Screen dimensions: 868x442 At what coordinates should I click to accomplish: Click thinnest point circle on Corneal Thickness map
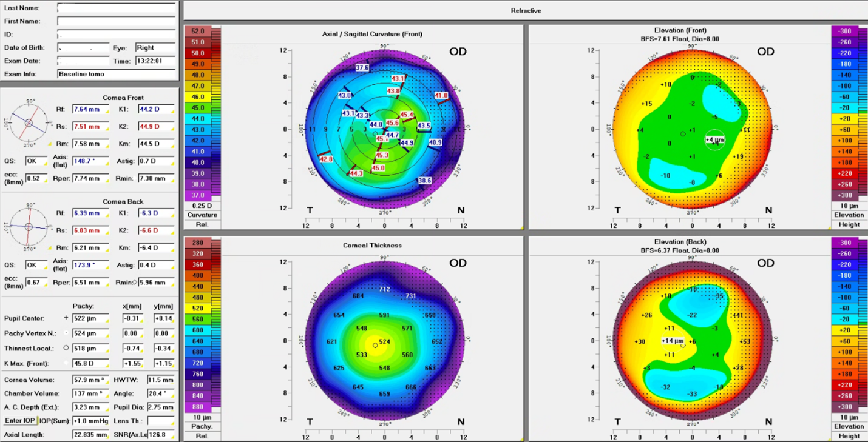[375, 346]
